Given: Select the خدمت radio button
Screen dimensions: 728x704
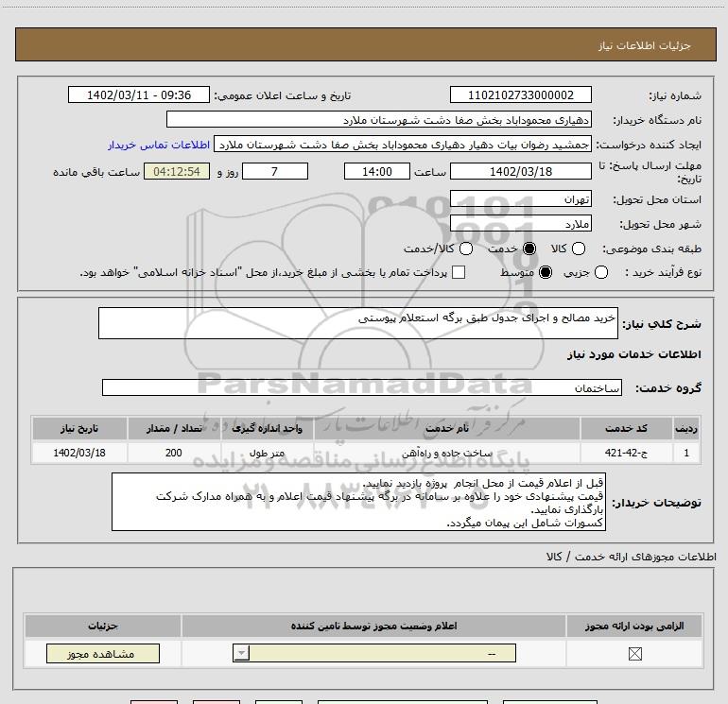Looking at the screenshot, I should coord(529,249).
